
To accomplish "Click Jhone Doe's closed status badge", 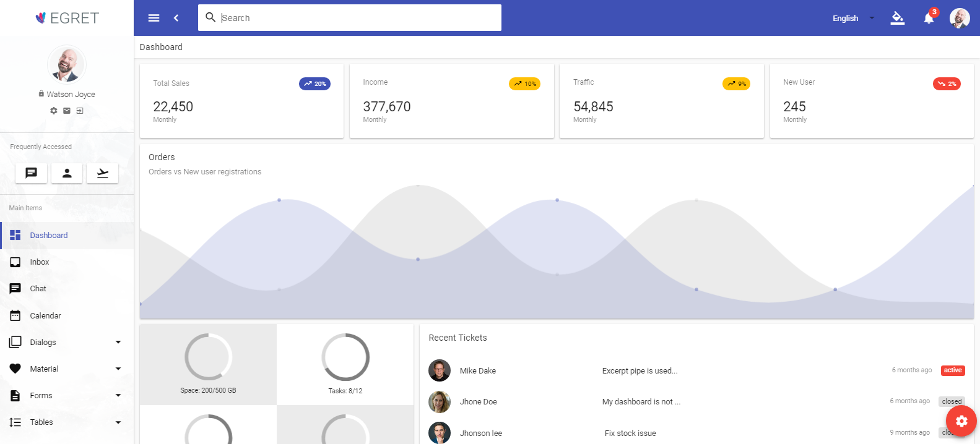I will click(x=952, y=402).
